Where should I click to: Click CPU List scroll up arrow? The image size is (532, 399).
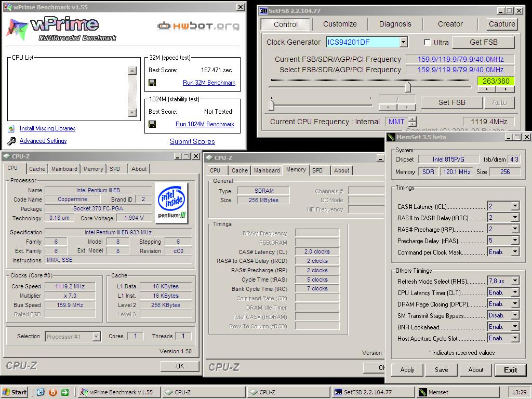132,71
